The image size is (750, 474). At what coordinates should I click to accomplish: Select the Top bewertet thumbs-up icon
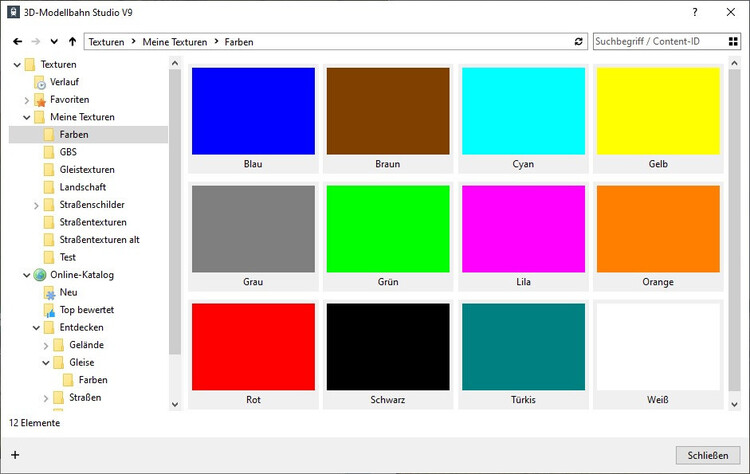click(49, 310)
